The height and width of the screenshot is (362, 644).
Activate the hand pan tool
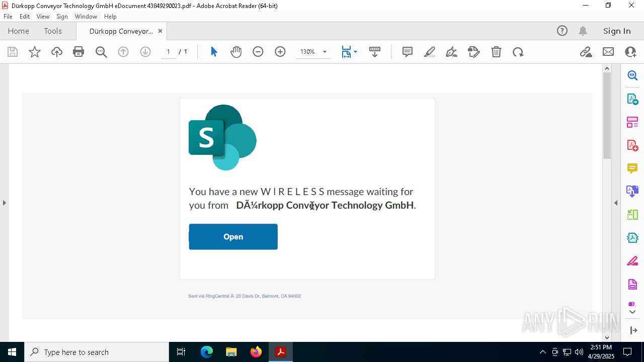click(x=236, y=52)
